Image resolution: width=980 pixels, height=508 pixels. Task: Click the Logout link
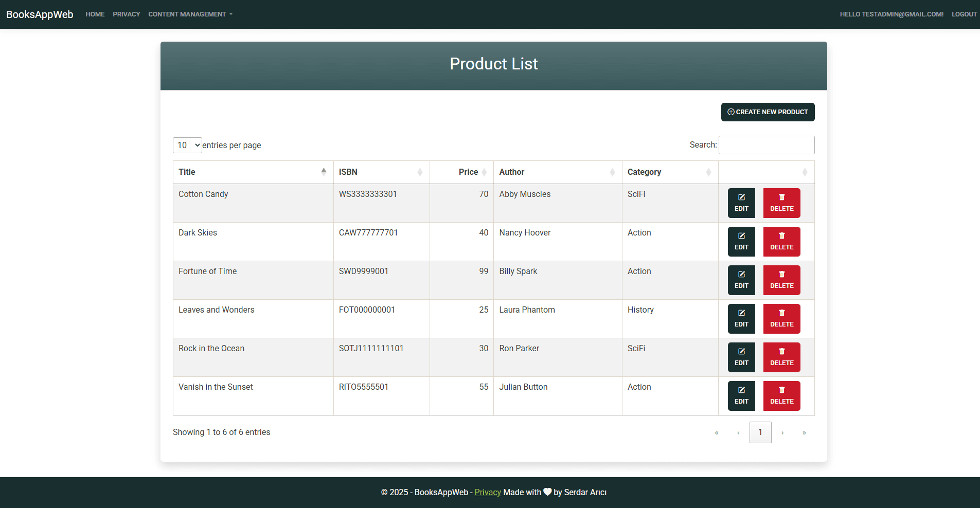pos(964,14)
